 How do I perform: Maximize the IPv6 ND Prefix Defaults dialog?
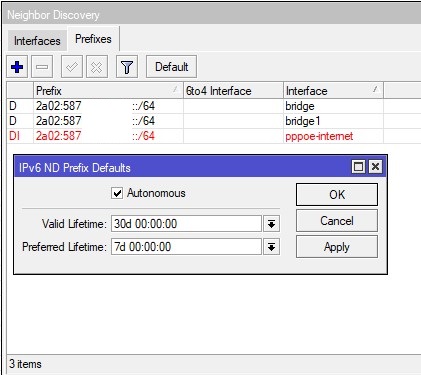[358, 166]
